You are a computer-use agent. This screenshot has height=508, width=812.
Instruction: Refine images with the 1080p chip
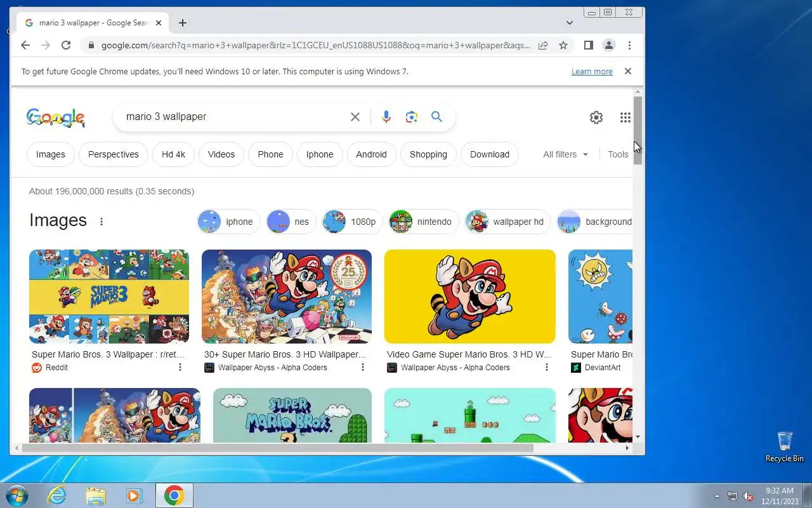tap(353, 222)
